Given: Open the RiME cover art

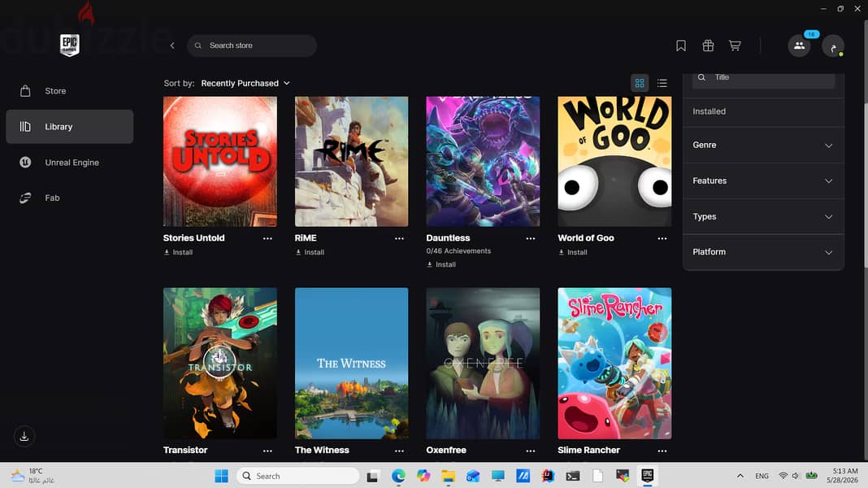Looking at the screenshot, I should pyautogui.click(x=352, y=161).
